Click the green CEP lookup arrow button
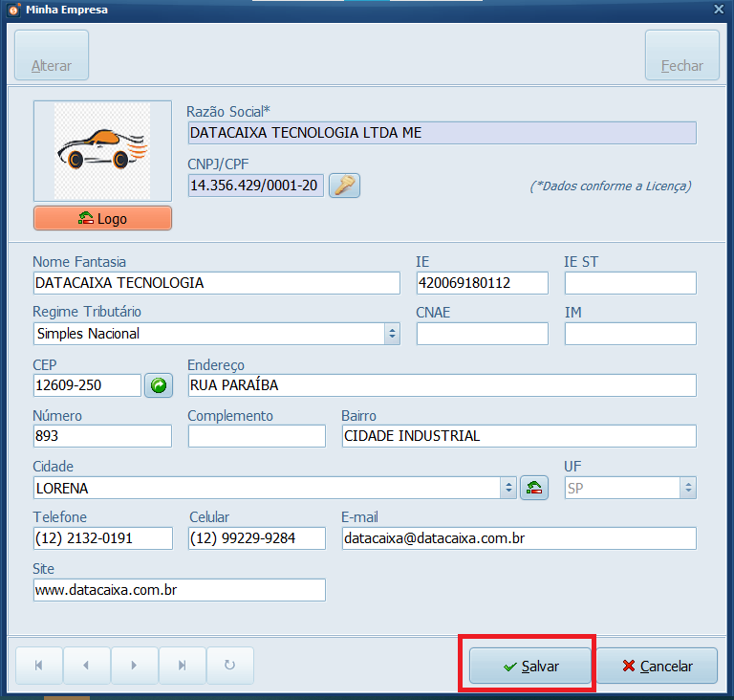 pyautogui.click(x=159, y=385)
